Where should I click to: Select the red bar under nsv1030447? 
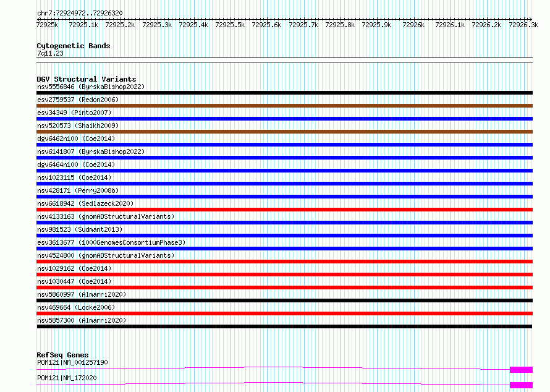tap(284, 288)
